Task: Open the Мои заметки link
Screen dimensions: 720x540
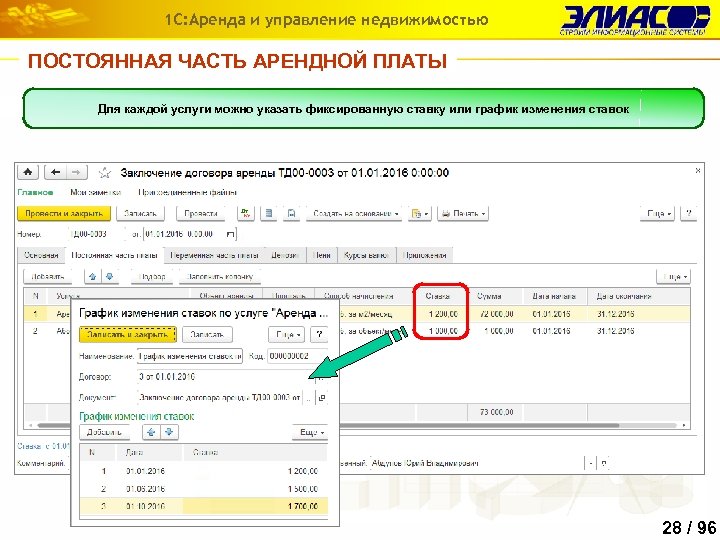Action: [x=95, y=192]
